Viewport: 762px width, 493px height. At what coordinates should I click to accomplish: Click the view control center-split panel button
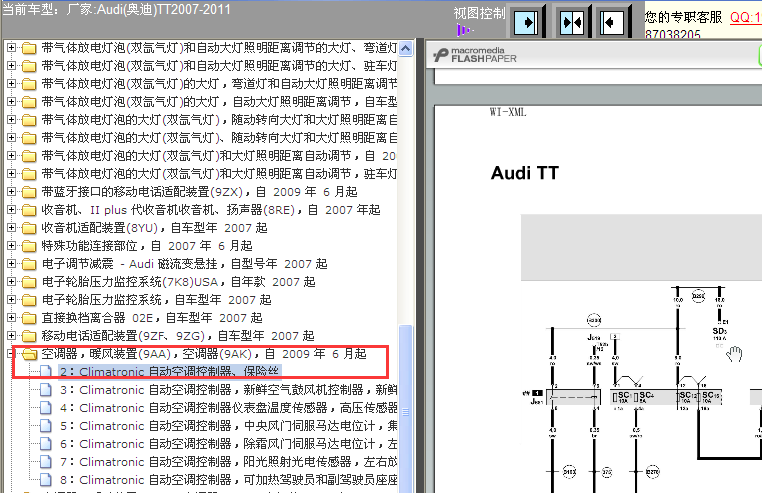tap(572, 22)
